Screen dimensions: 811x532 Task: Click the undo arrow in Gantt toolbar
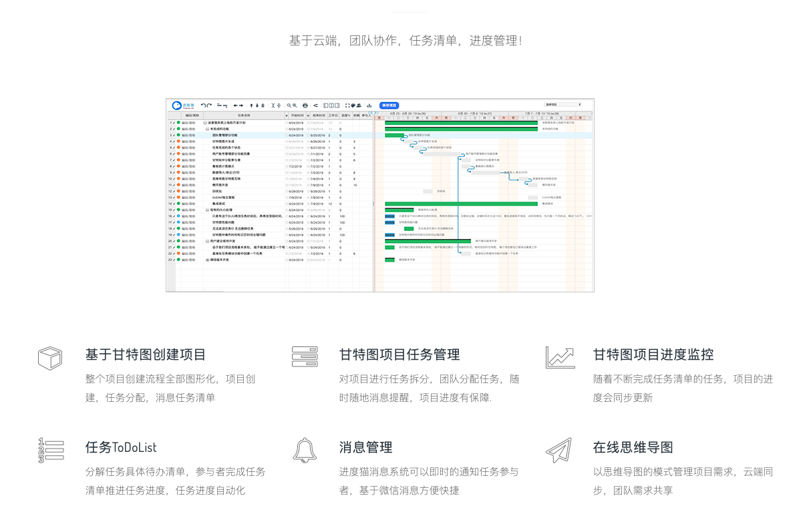click(x=203, y=105)
